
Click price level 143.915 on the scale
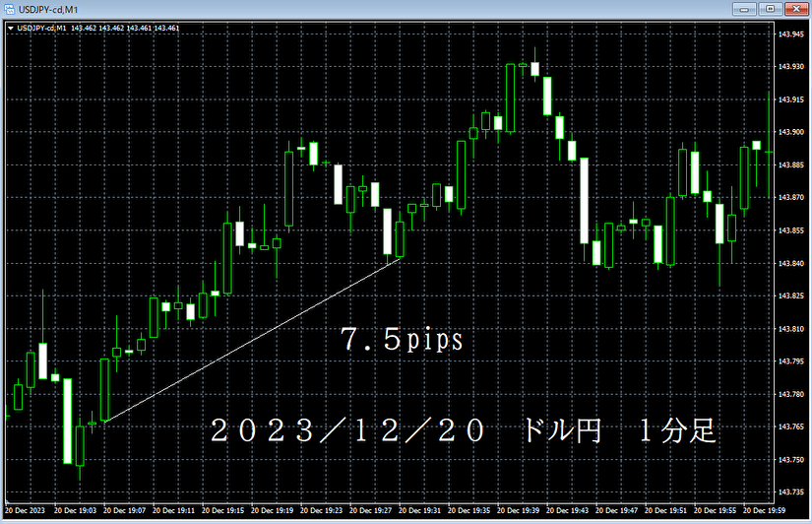pos(791,99)
